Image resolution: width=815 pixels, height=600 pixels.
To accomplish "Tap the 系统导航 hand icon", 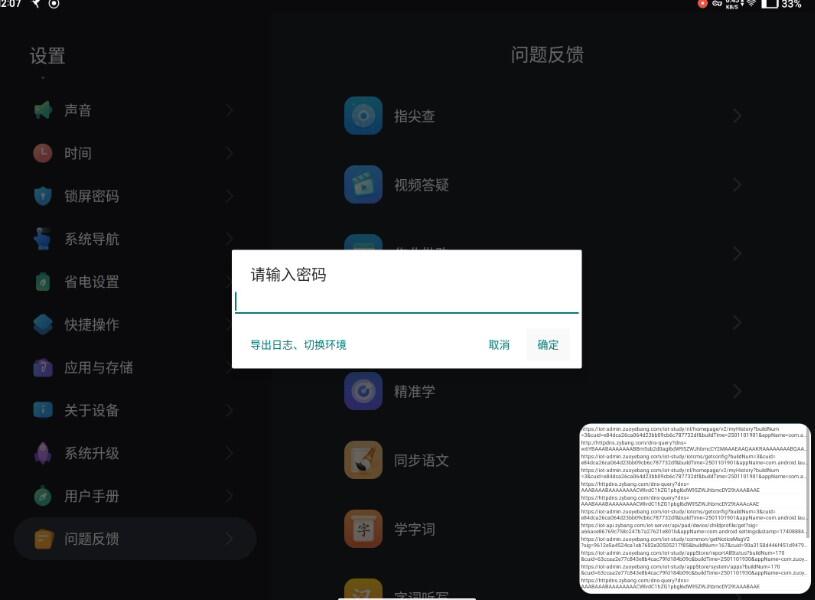I will 43,239.
